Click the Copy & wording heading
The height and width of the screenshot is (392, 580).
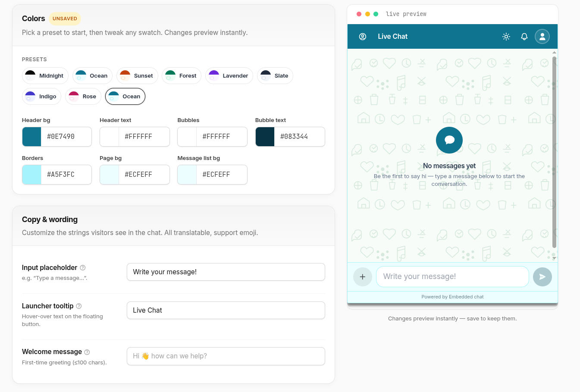(x=50, y=220)
